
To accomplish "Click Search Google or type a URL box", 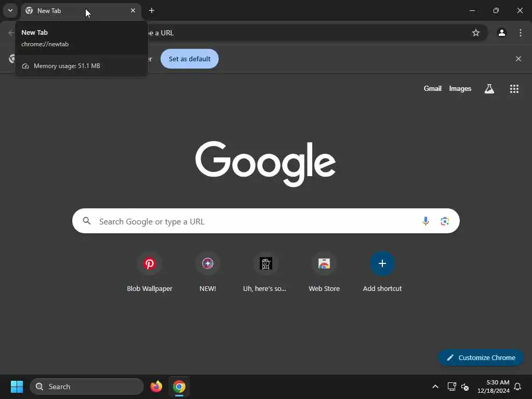I will tap(265, 221).
